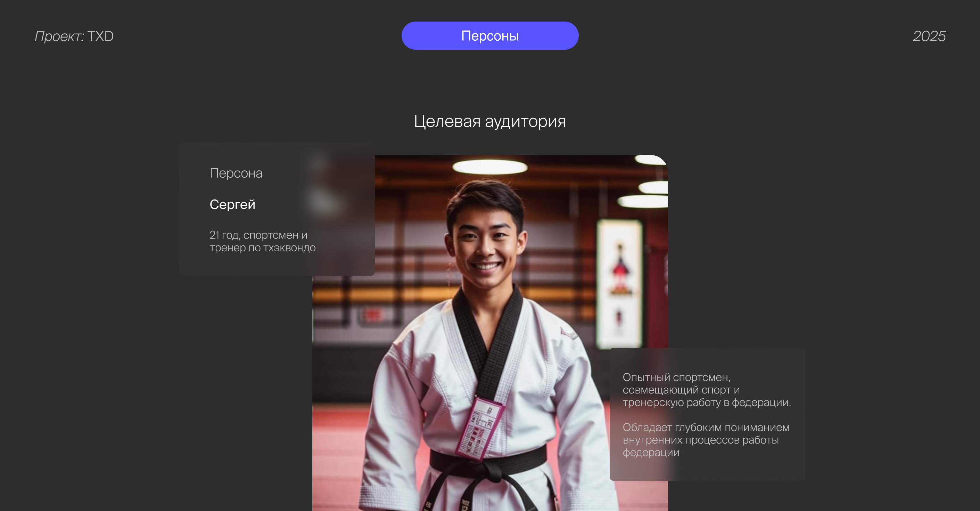Screen dimensions: 980x511
Task: Select the text 21 год, спортсмен и тренер
Action: [258, 235]
